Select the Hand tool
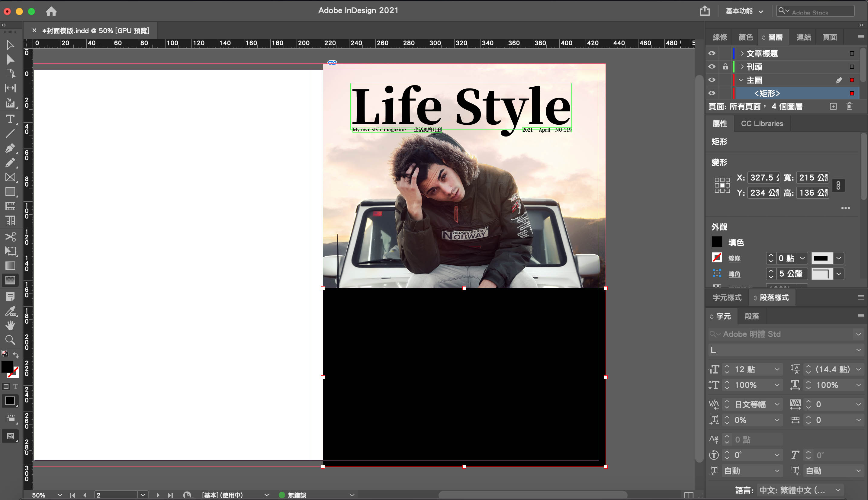Image resolution: width=868 pixels, height=500 pixels. [x=10, y=325]
